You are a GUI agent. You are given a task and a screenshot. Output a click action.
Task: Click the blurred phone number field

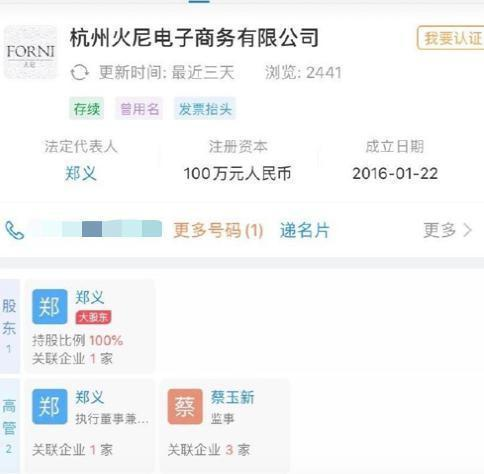(95, 229)
